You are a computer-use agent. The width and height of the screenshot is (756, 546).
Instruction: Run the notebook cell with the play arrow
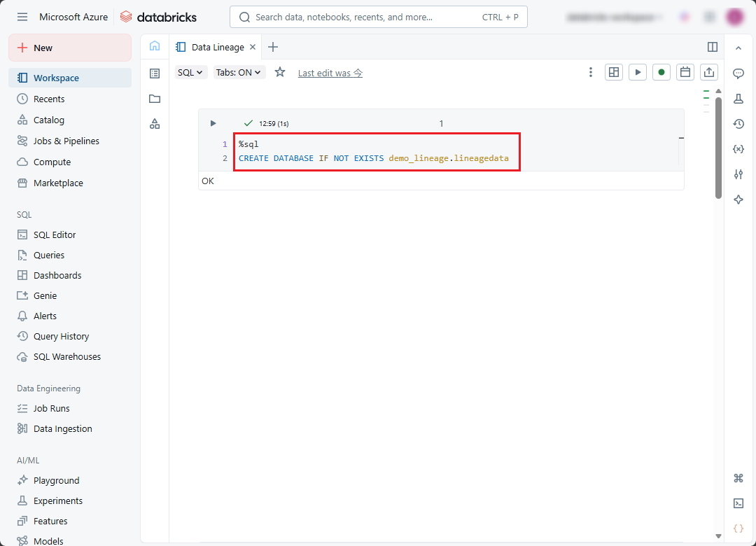coord(213,123)
